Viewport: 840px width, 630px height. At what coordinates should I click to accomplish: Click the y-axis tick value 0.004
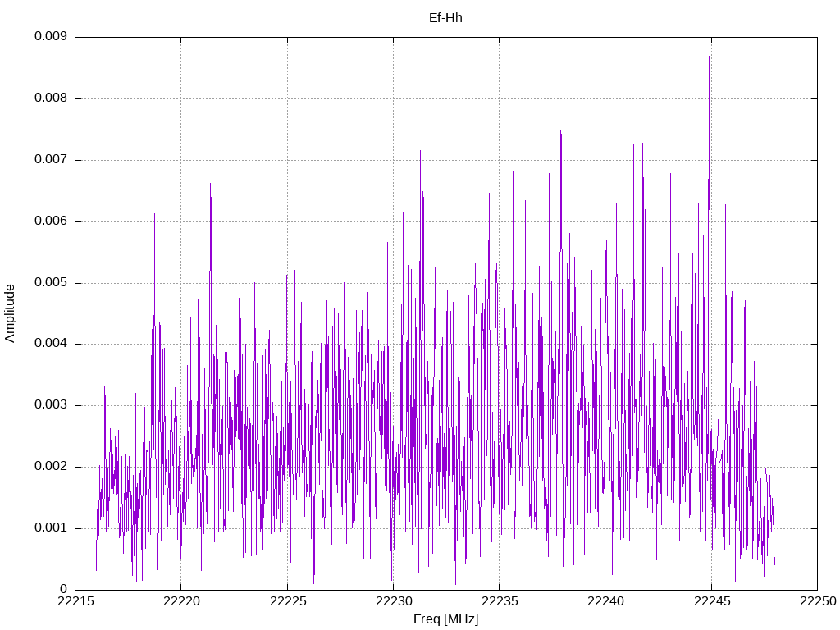[51, 344]
